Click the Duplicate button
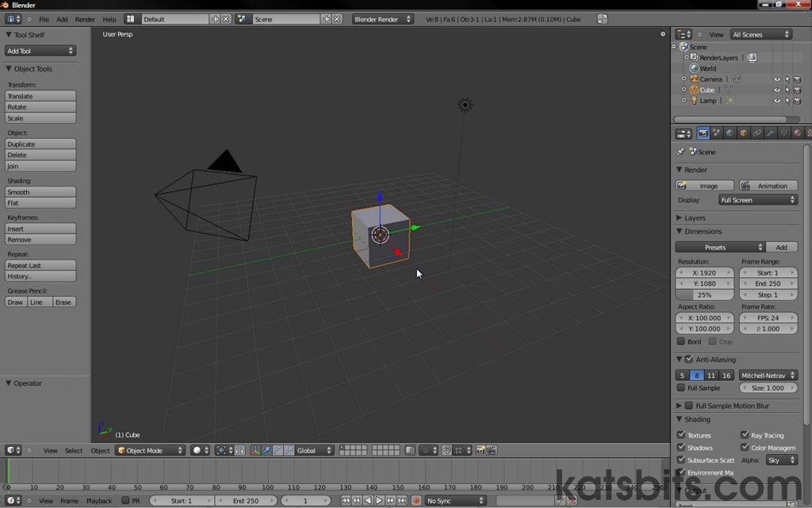This screenshot has width=812, height=508. 40,144
